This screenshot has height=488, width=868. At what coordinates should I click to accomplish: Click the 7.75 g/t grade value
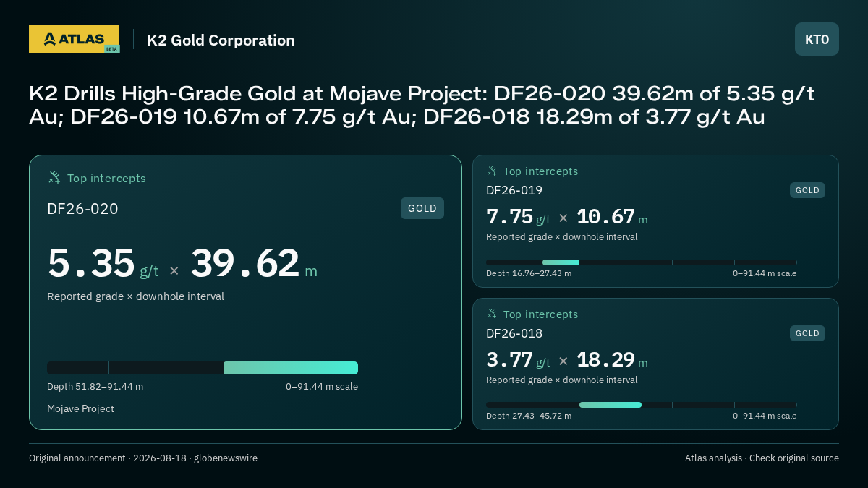518,217
